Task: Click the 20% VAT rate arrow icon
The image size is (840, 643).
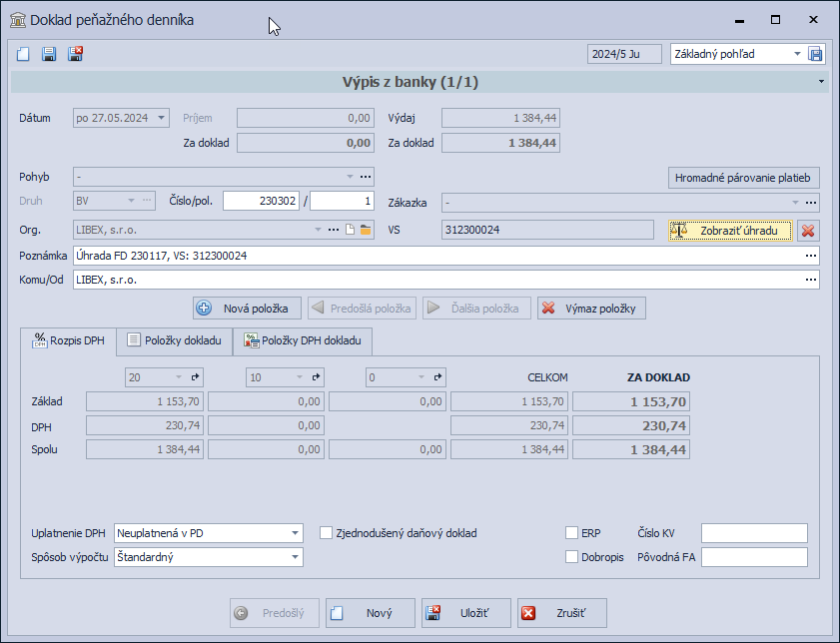Action: tap(196, 377)
